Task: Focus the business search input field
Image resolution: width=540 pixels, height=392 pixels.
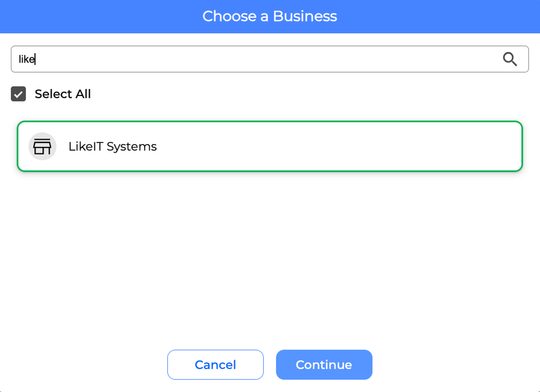Action: (x=254, y=59)
